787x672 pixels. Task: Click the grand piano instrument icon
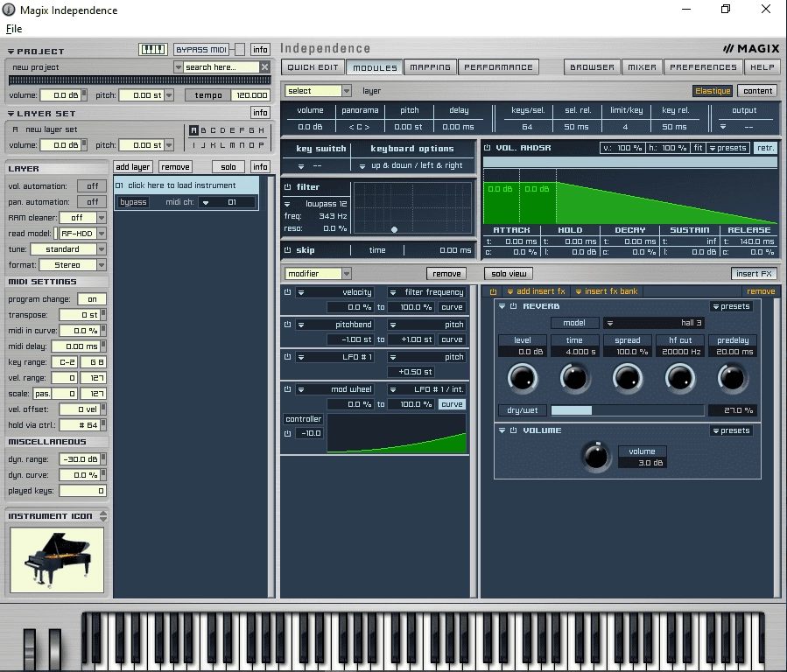click(x=57, y=560)
